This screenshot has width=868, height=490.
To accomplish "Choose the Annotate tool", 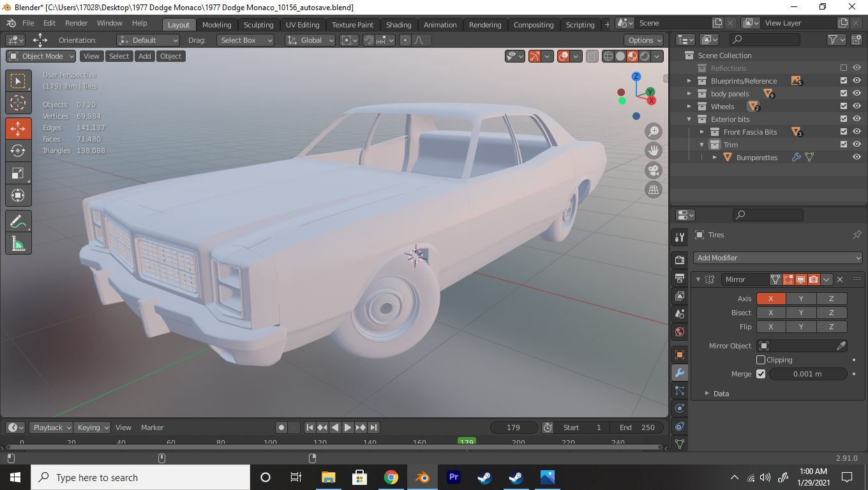I will 18,221.
